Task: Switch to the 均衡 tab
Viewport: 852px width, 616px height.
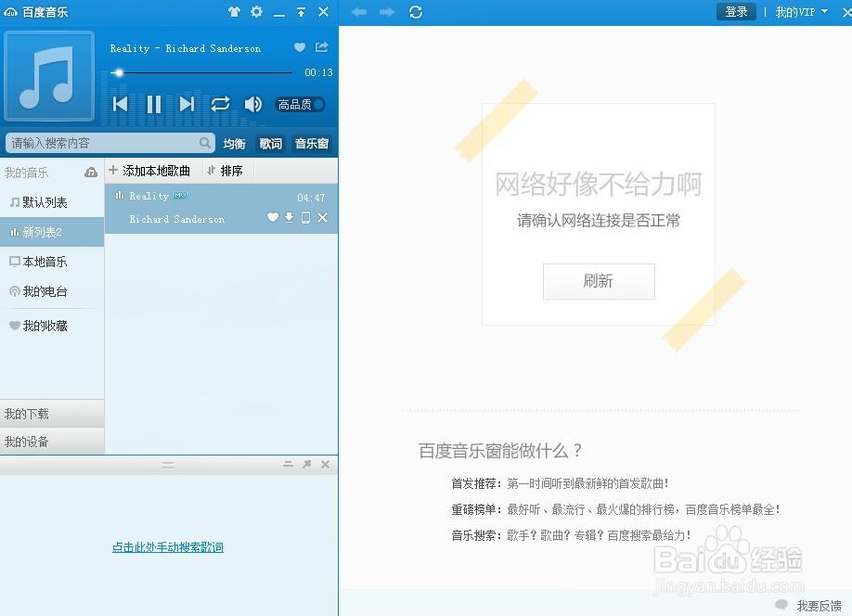Action: click(234, 143)
